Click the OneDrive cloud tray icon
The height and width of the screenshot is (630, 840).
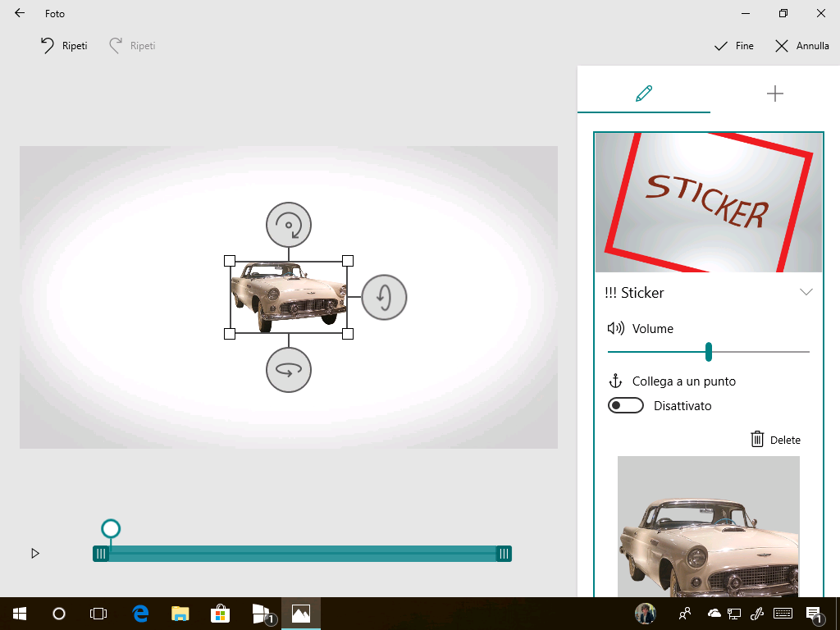pos(714,614)
